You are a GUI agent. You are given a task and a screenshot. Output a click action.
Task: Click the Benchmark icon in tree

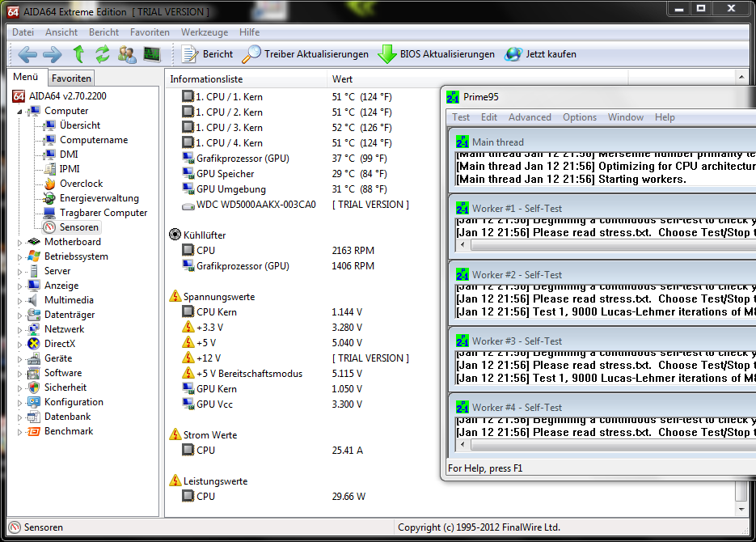point(34,431)
